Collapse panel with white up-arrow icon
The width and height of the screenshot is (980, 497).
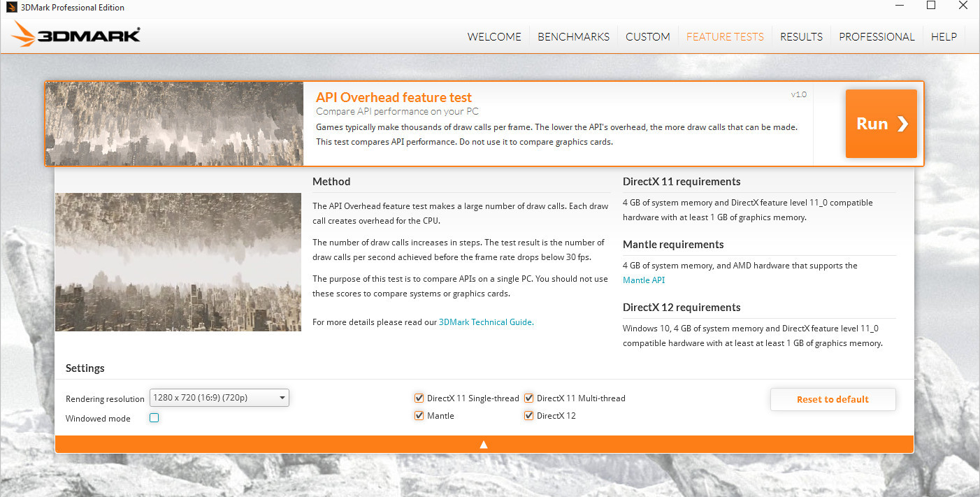point(484,444)
